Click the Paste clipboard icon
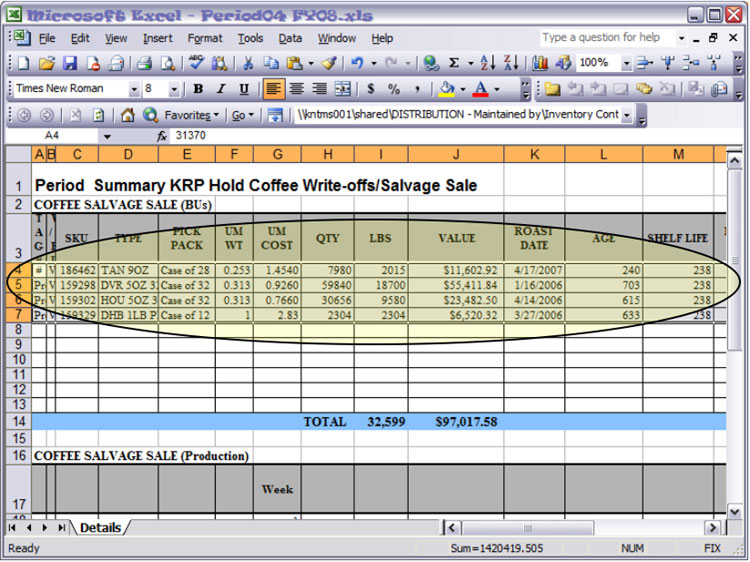 (295, 63)
